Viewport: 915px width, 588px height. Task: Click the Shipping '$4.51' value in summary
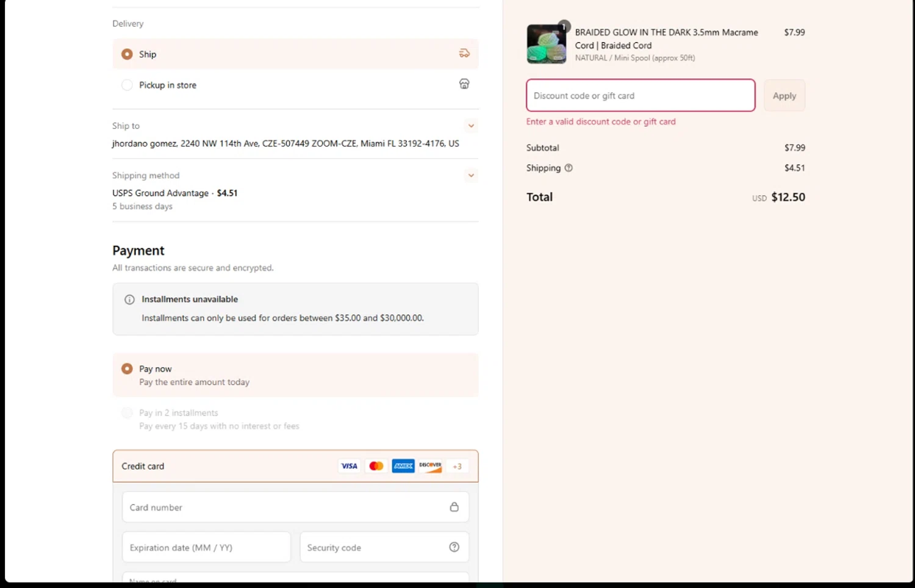click(x=795, y=168)
